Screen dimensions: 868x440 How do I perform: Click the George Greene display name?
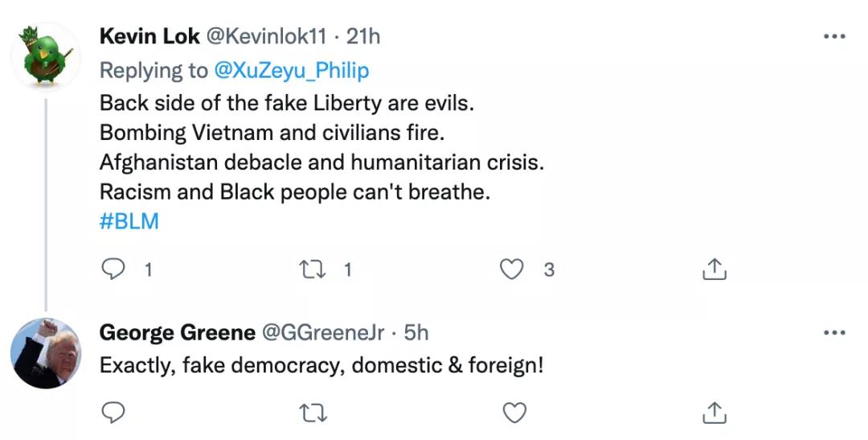tap(178, 333)
